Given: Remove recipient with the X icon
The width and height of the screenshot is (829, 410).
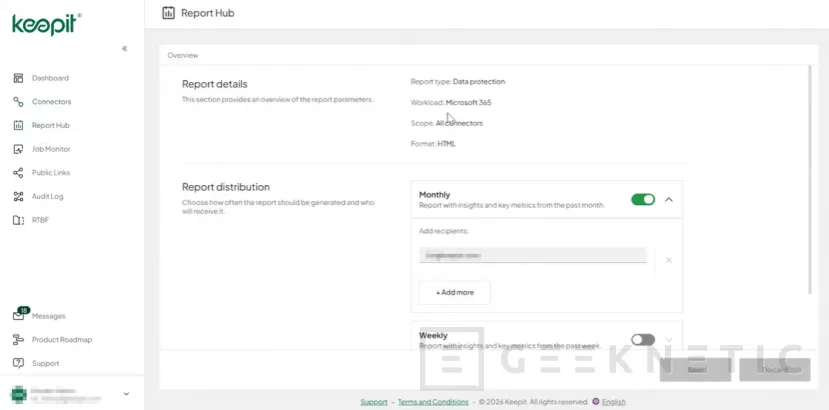Looking at the screenshot, I should point(668,260).
